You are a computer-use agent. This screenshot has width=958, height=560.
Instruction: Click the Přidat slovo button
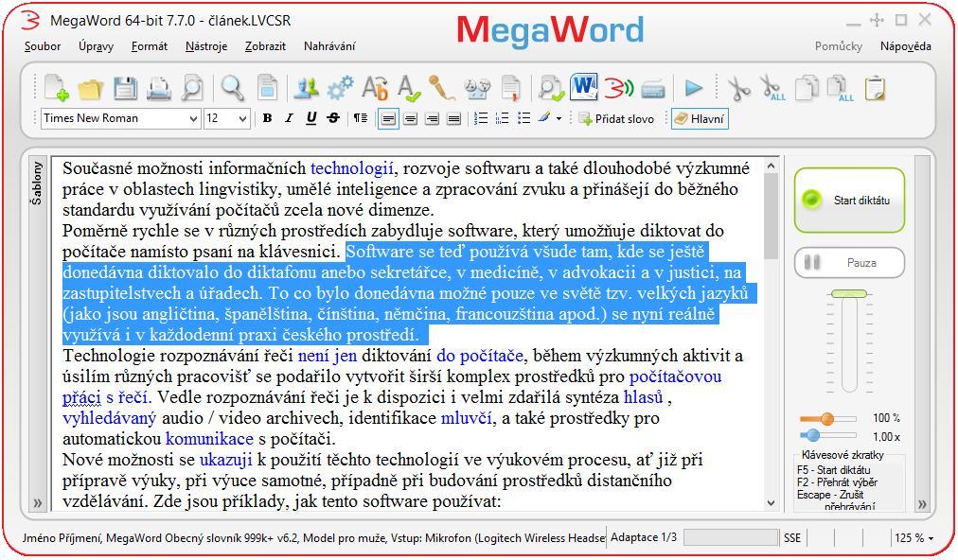coord(616,118)
